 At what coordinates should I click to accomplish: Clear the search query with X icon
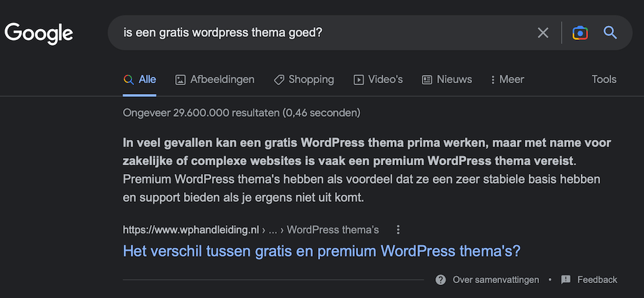click(543, 32)
